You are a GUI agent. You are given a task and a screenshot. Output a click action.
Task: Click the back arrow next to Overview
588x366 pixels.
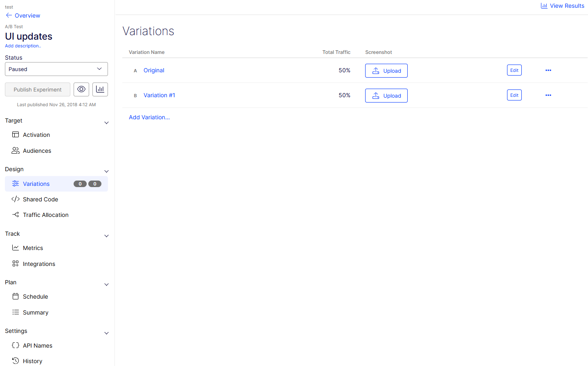point(9,16)
